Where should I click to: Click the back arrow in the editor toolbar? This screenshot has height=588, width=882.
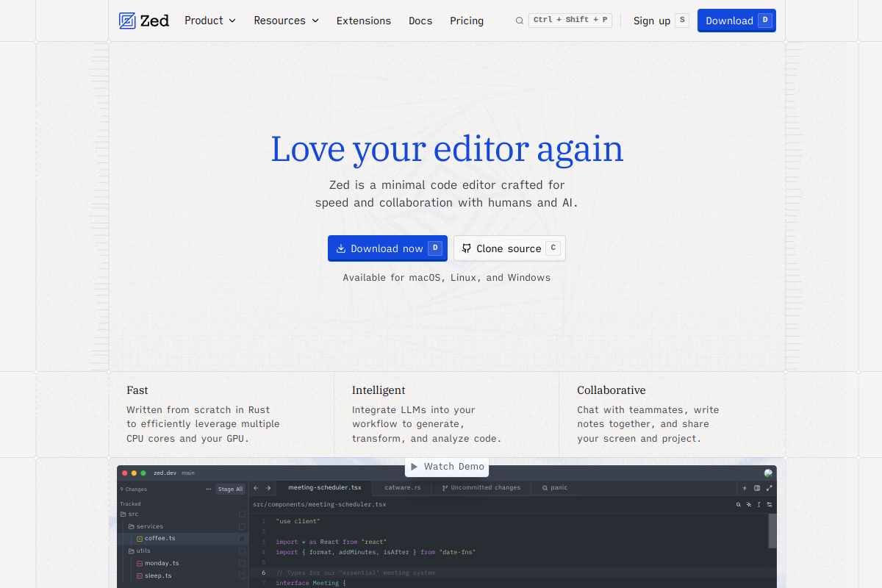256,488
